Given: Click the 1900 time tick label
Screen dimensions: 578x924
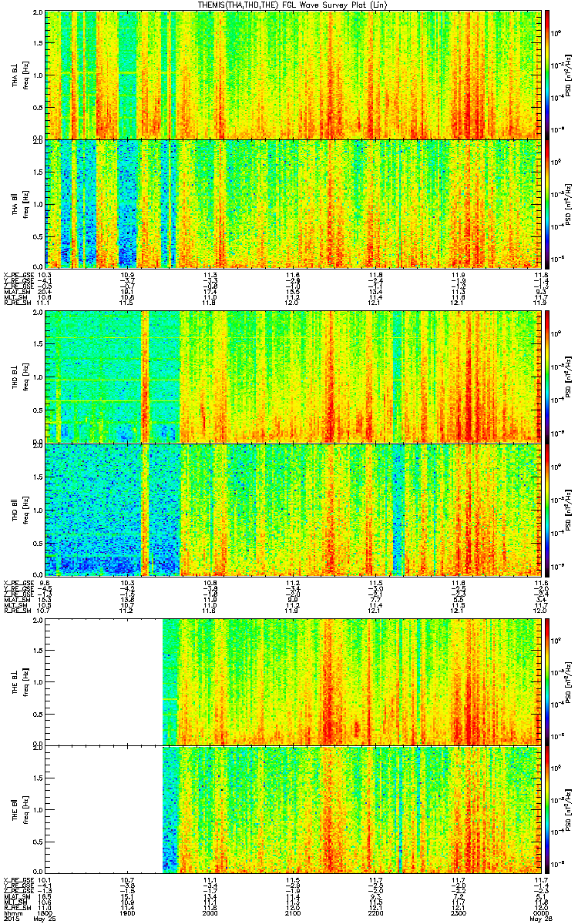Looking at the screenshot, I should click(x=129, y=914).
